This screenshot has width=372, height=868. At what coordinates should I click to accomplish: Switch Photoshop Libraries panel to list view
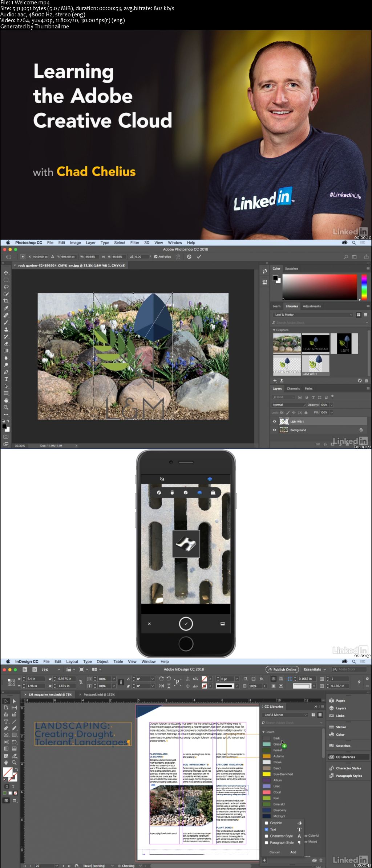pyautogui.click(x=365, y=315)
